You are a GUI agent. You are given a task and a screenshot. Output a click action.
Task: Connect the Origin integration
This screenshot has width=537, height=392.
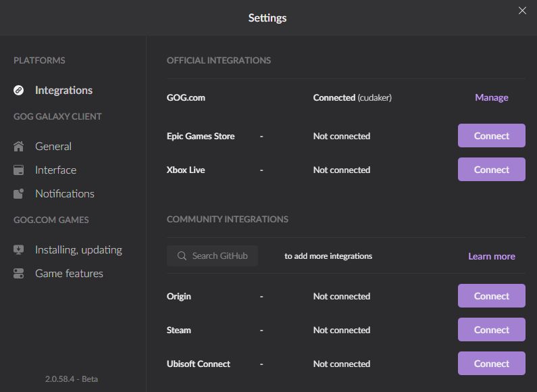click(x=492, y=296)
